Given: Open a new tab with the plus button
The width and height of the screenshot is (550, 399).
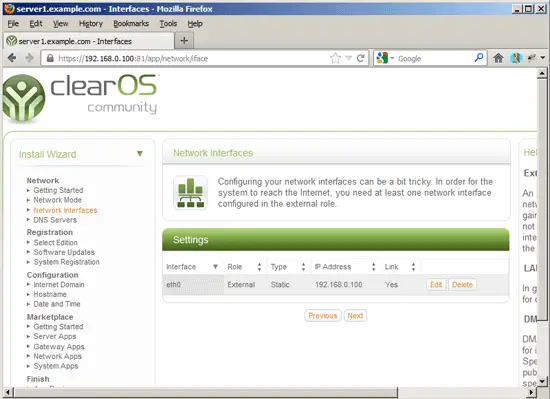Looking at the screenshot, I should click(184, 41).
